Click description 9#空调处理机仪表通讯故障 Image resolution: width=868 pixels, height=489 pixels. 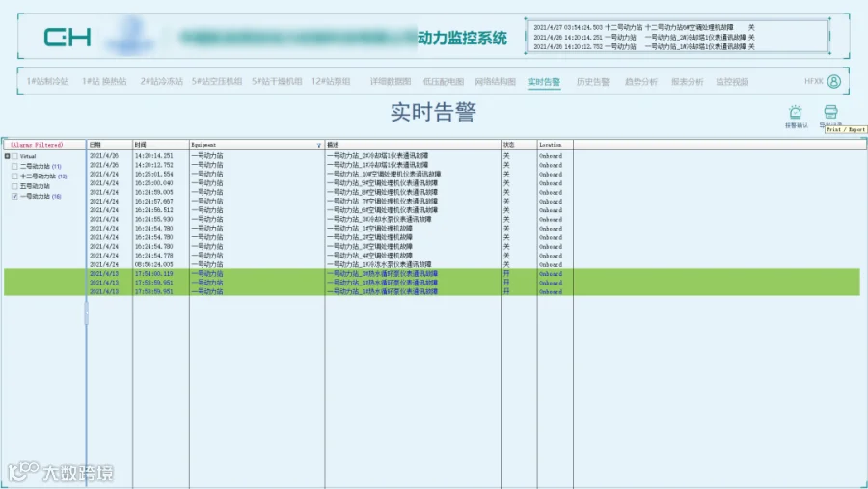click(383, 182)
